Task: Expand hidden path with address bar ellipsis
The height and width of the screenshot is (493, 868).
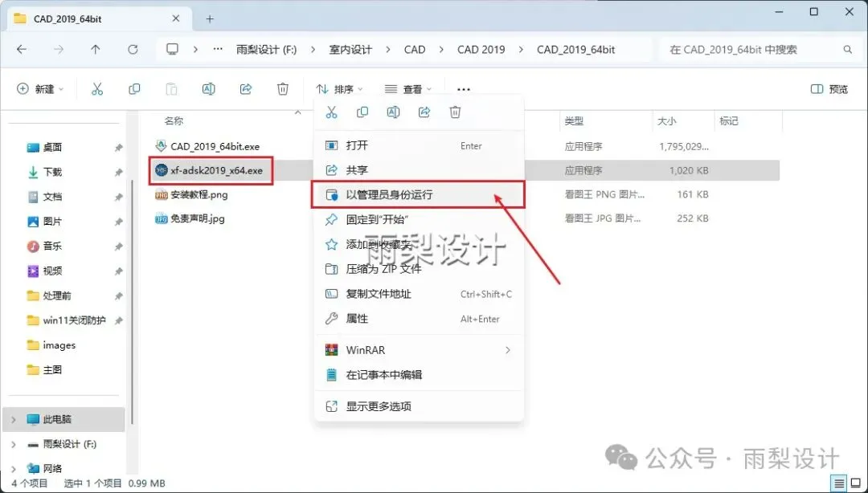Action: point(218,49)
